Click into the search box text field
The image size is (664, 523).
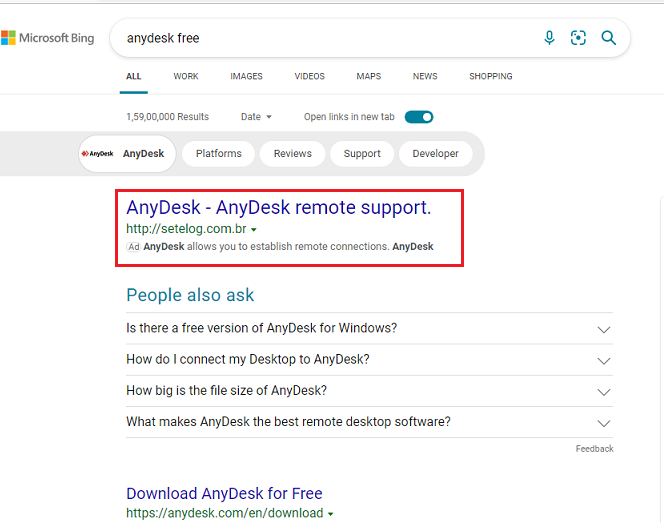coord(320,38)
